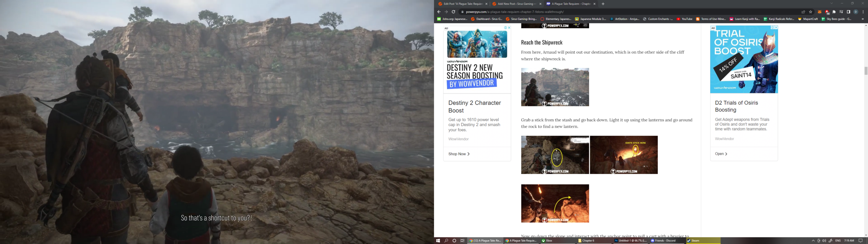Click the 'D2 Trials of Osiris Boosting' title
868x244 pixels.
pos(736,106)
